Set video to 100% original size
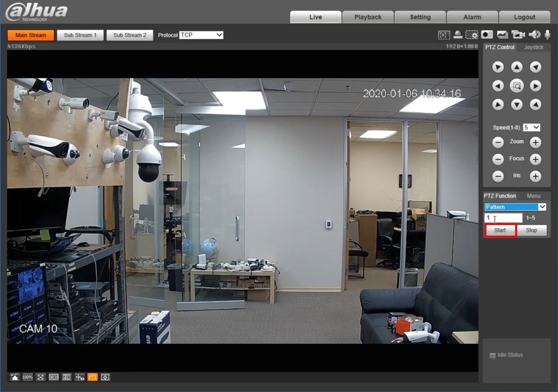558x392 pixels. click(28, 377)
